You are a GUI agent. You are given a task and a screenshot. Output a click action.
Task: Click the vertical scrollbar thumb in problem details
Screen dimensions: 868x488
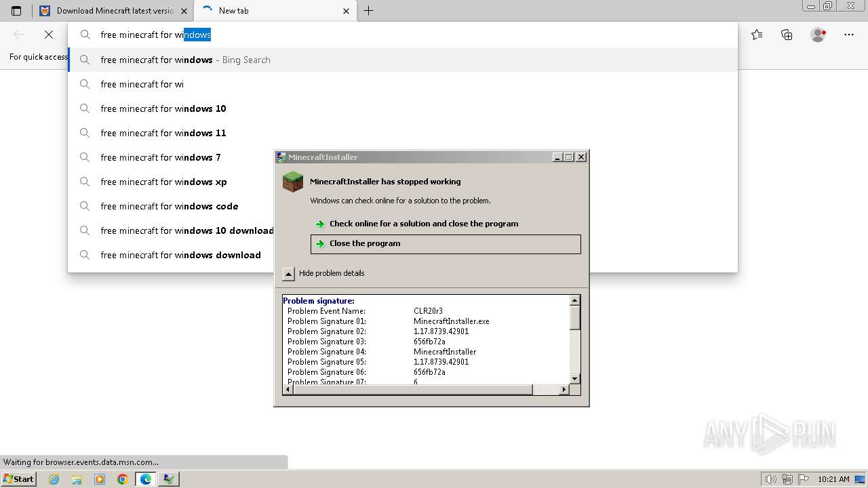coord(575,317)
